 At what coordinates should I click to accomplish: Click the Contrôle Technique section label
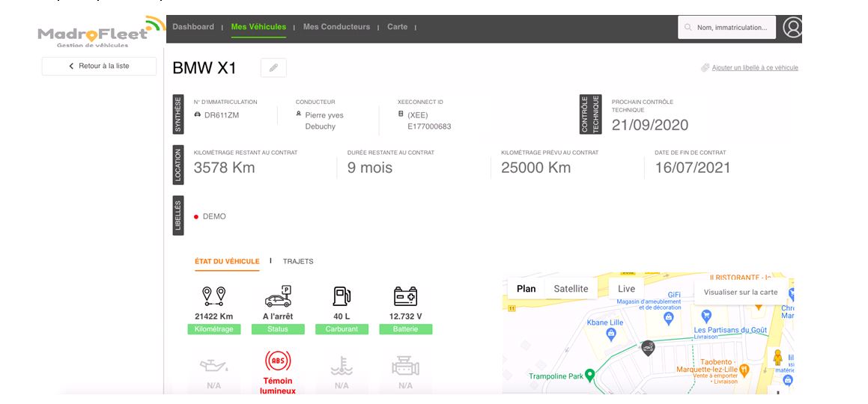pyautogui.click(x=591, y=114)
